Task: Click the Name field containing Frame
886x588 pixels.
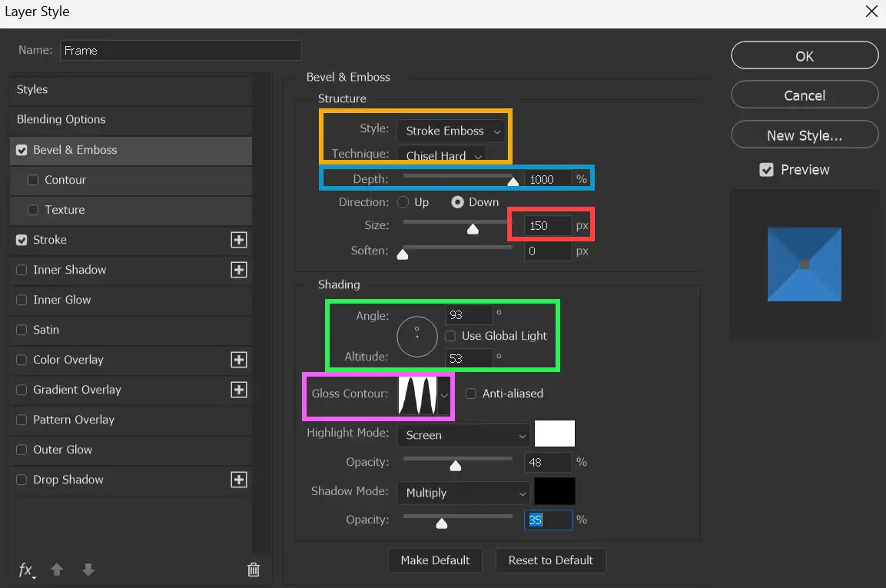Action: 181,50
